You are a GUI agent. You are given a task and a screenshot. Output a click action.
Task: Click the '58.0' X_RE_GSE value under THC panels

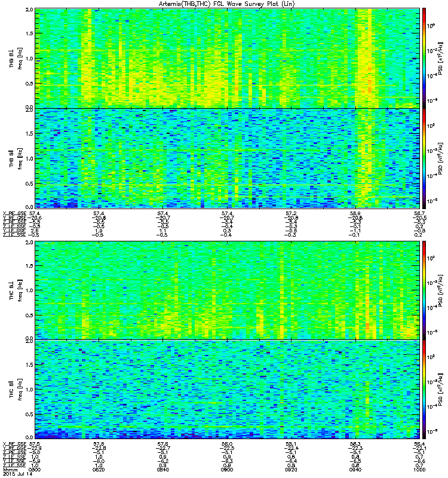click(227, 444)
